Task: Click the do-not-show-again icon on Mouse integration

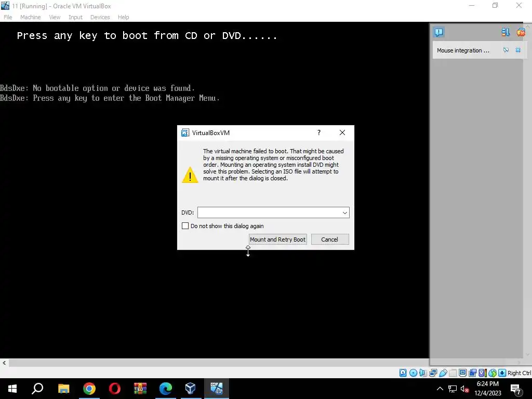Action: [x=506, y=50]
